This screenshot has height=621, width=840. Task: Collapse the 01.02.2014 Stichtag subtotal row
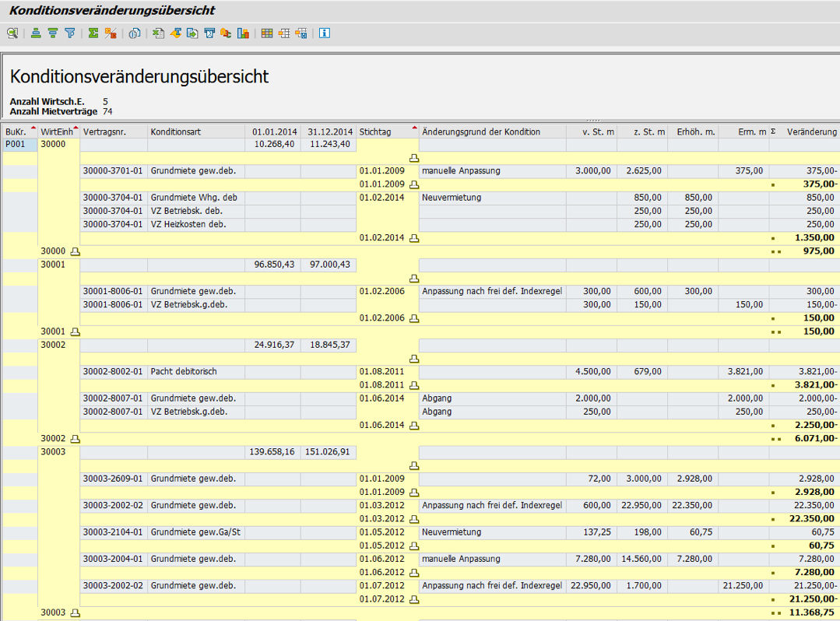[x=414, y=238]
